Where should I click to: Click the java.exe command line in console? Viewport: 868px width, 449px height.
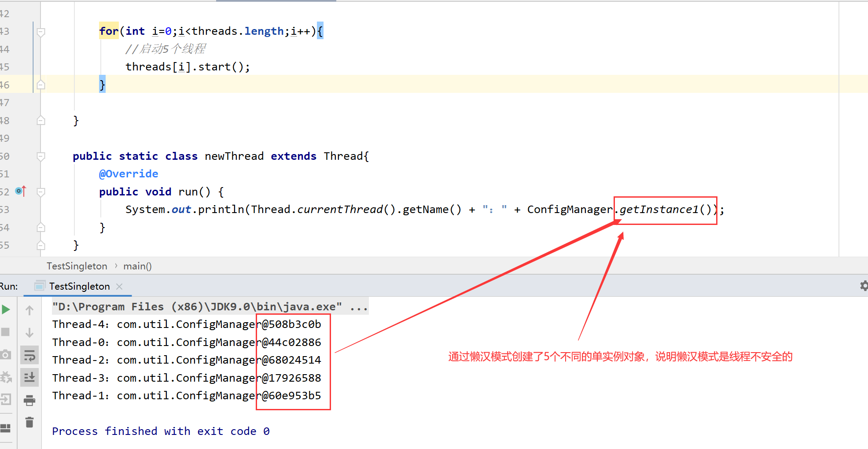(x=210, y=306)
